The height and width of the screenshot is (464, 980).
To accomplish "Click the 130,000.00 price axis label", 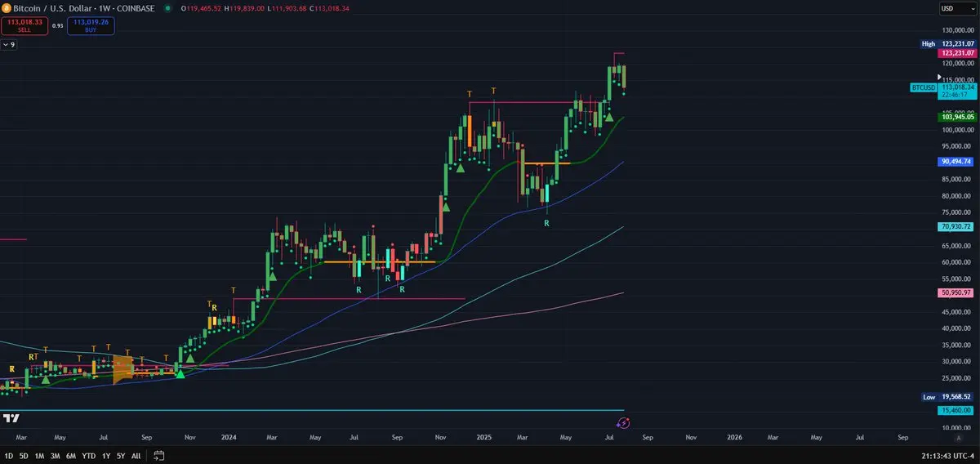I will (x=958, y=30).
